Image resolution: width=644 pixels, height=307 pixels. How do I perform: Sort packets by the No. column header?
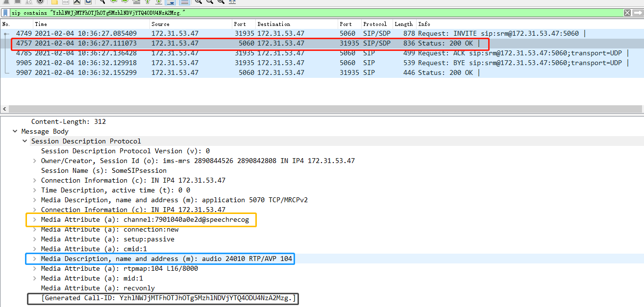point(17,24)
